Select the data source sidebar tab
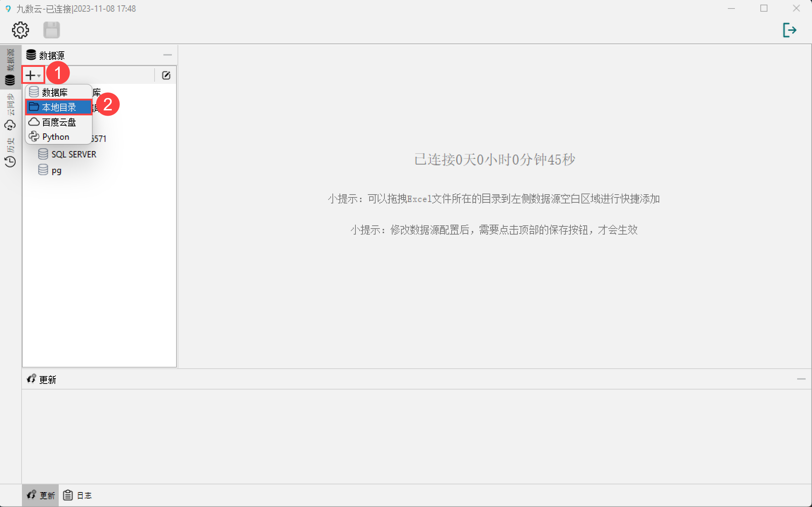Image resolution: width=812 pixels, height=507 pixels. 10,67
